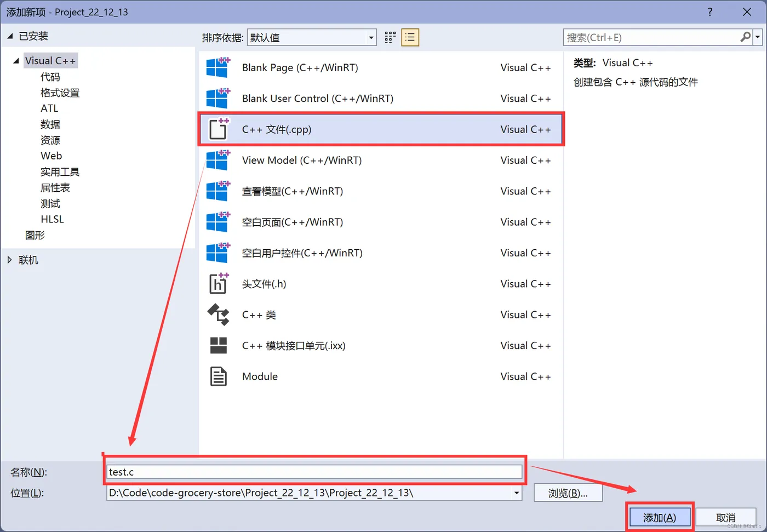Select the Blank User Control (C++/WinRT) name
This screenshot has width=767, height=532.
tap(318, 99)
